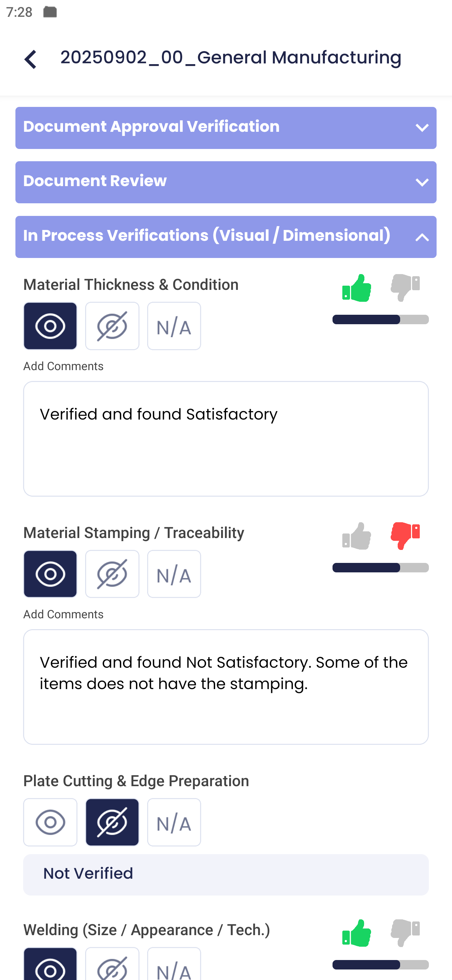Click the red thumbs down for Material Stamping
This screenshot has width=452, height=980.
[x=404, y=536]
